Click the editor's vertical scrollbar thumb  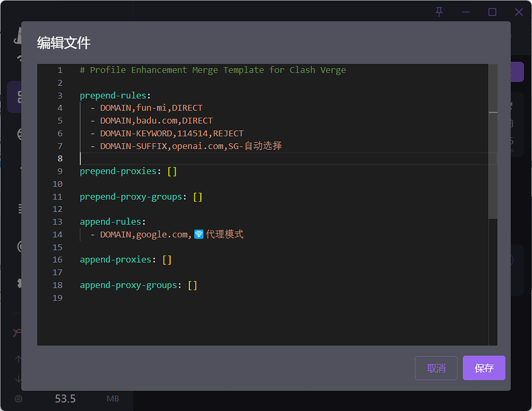point(493,141)
